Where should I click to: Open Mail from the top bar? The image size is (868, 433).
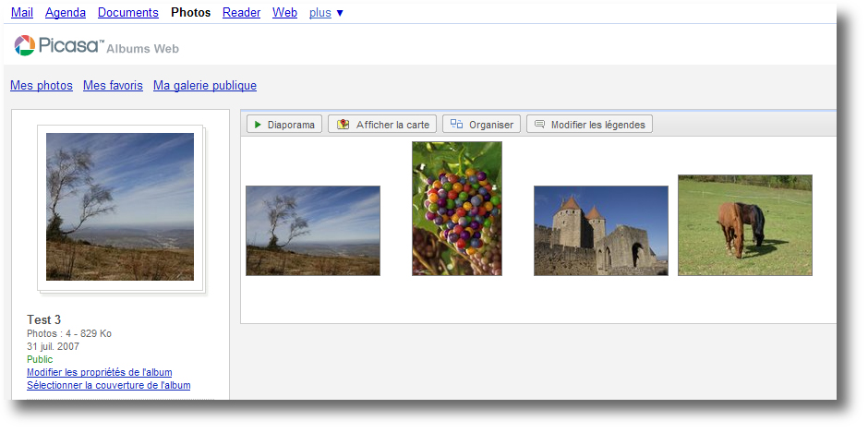(x=22, y=13)
